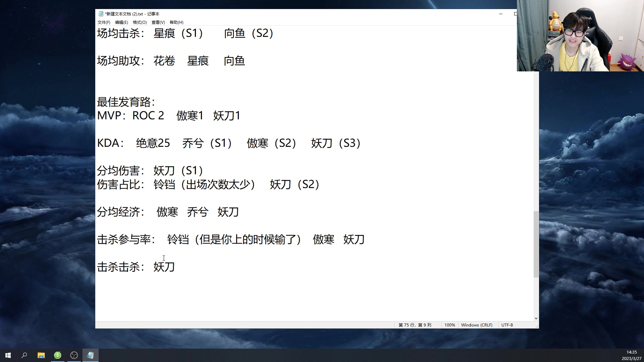The height and width of the screenshot is (362, 644).
Task: Click 妖刀（S1）on 分均伤害 line
Action: point(178,171)
